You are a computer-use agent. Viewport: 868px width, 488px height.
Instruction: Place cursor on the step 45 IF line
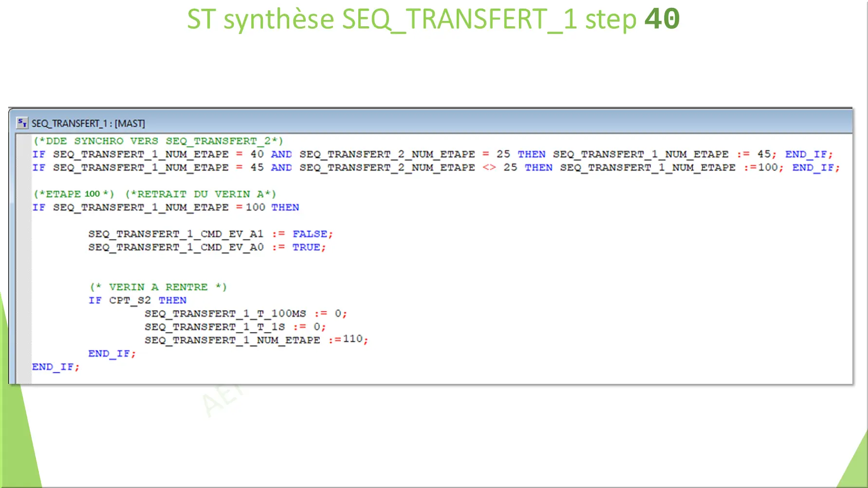pos(341,167)
